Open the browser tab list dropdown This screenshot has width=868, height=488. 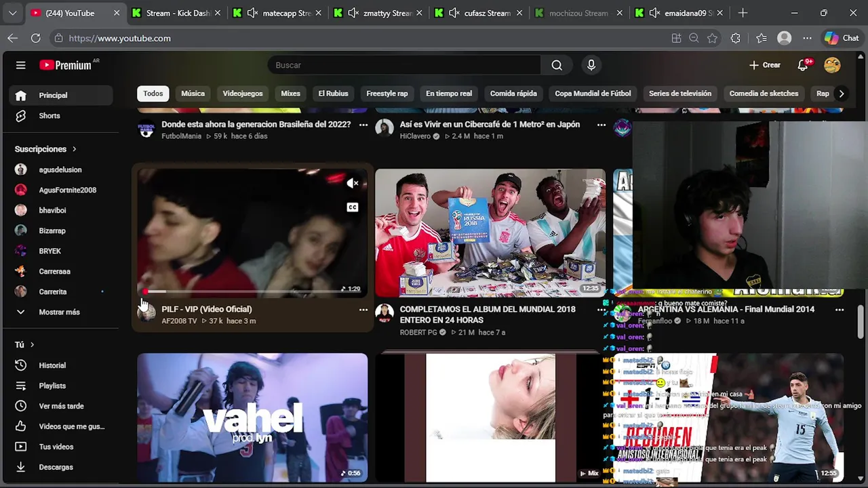point(12,13)
